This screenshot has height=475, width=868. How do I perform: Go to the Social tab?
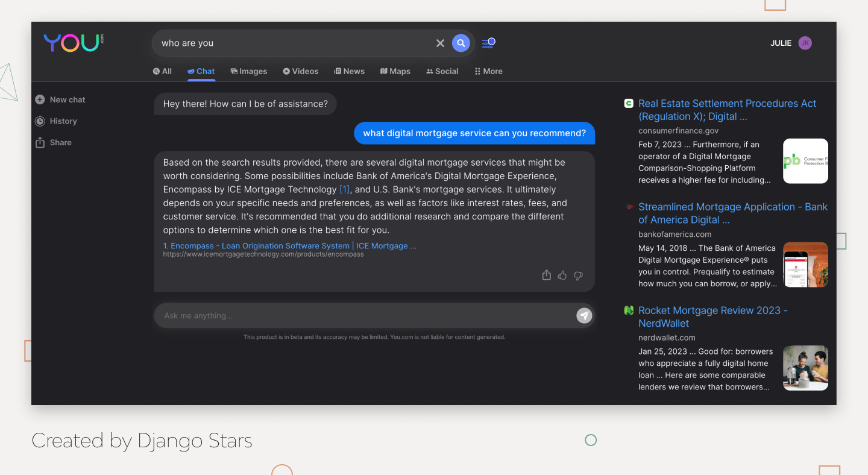(x=442, y=71)
